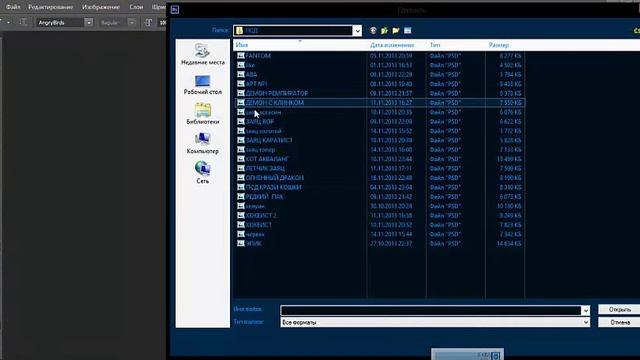Select the ПСД КРАЗИ КОШКИ file
Viewport: 640px width, 360px height.
point(273,187)
